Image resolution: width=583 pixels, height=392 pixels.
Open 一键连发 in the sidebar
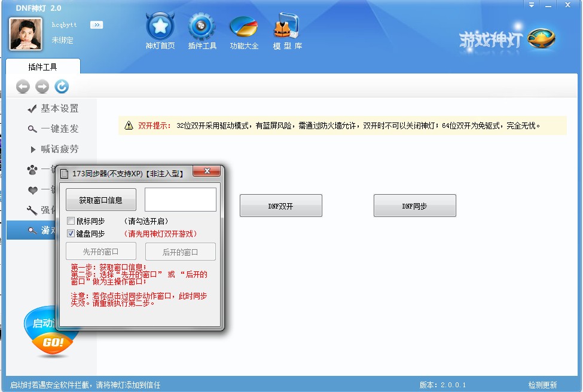tap(53, 129)
